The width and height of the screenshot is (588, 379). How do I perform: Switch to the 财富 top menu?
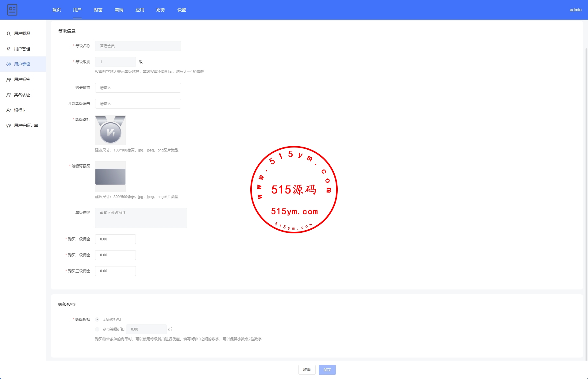pyautogui.click(x=98, y=10)
